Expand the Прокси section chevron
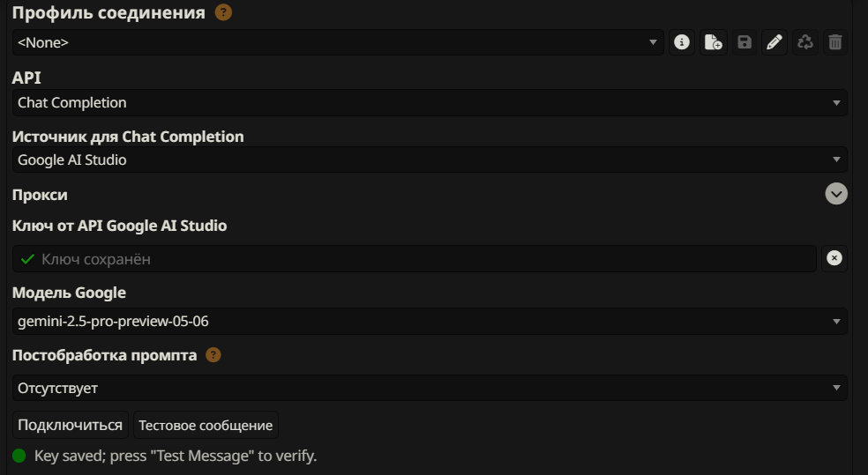Image resolution: width=868 pixels, height=475 pixels. (x=836, y=194)
